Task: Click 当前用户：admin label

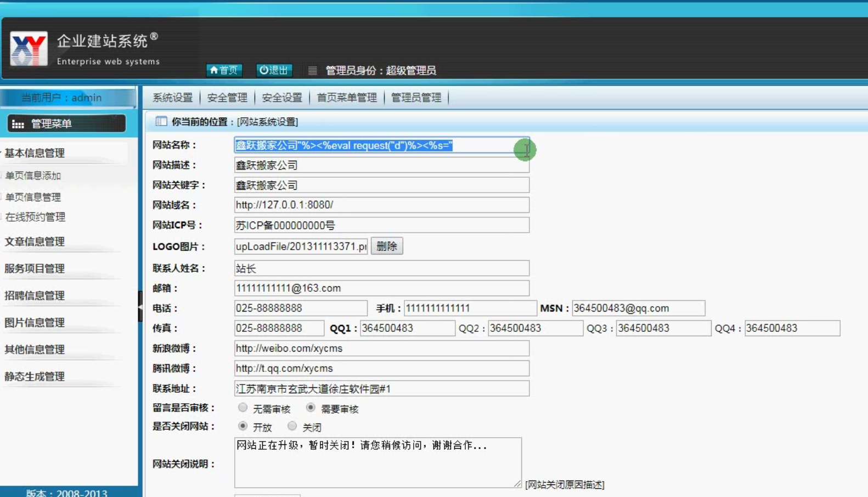Action: tap(61, 98)
